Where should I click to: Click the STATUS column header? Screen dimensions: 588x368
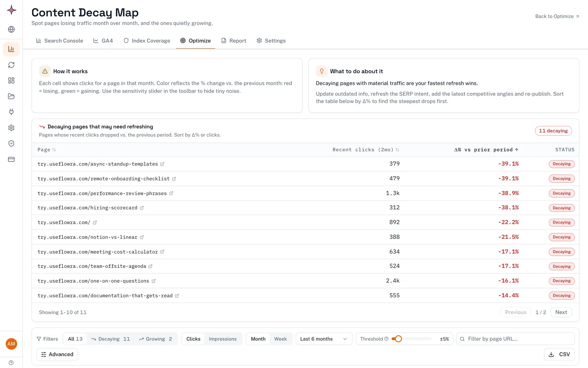pos(564,150)
